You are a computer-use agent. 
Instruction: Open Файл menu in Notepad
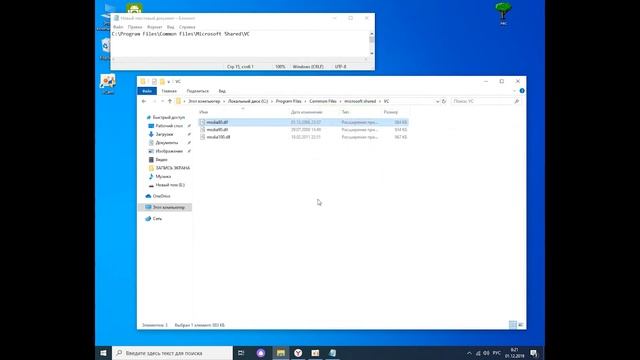click(x=118, y=27)
